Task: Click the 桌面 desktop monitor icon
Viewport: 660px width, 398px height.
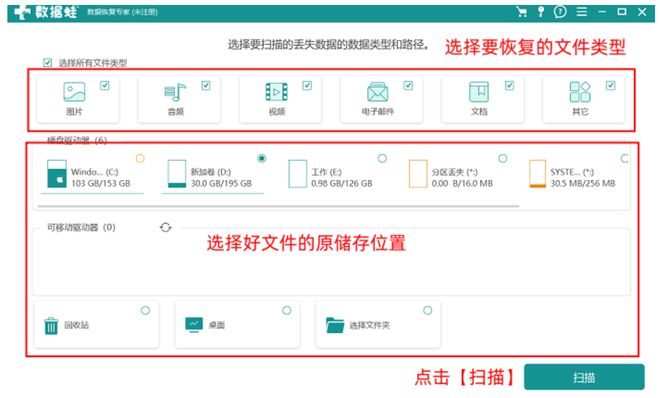Action: click(194, 325)
